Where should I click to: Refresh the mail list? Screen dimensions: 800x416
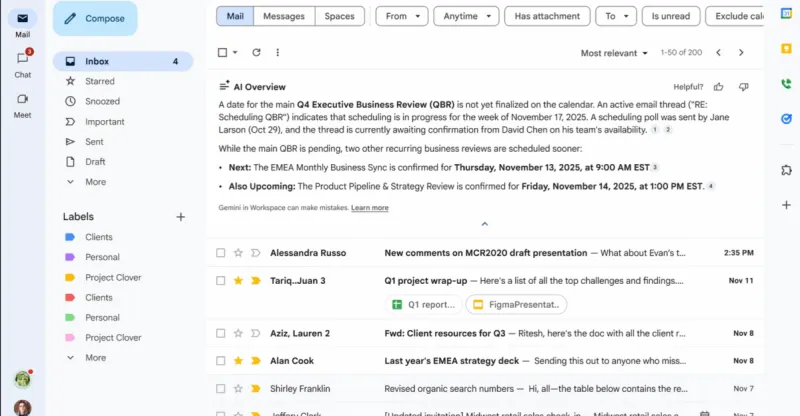(257, 53)
